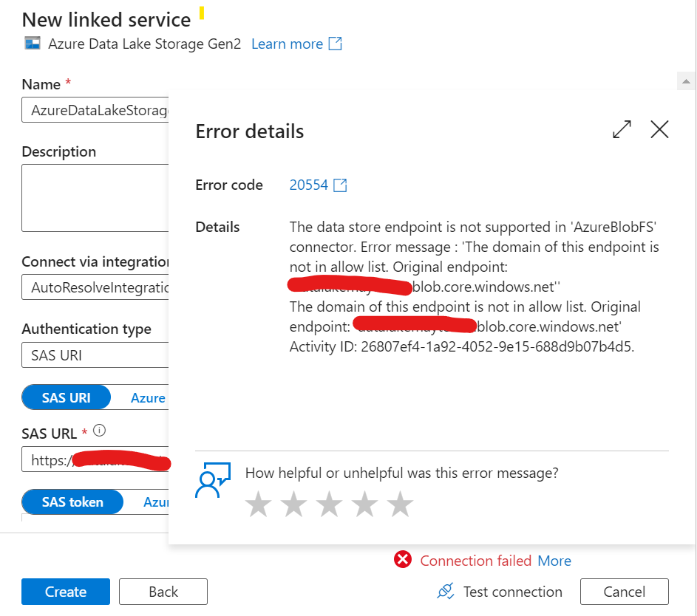
Task: Open More details for Connection failed
Action: (x=554, y=561)
